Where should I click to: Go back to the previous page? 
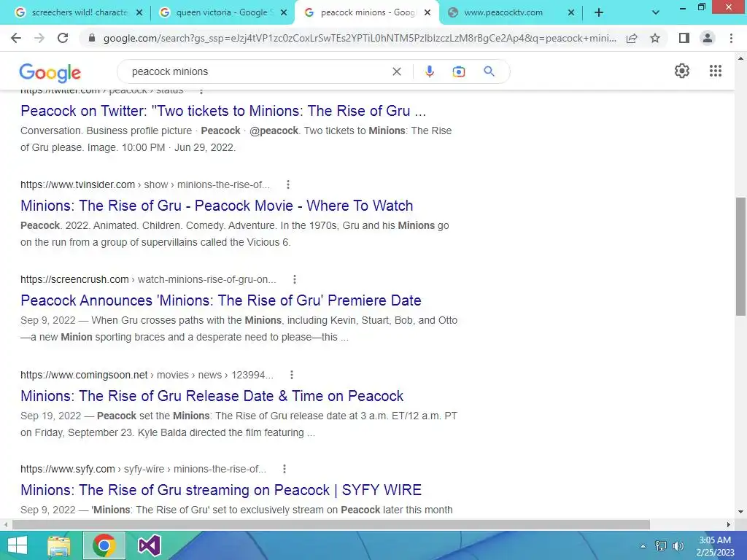point(16,38)
